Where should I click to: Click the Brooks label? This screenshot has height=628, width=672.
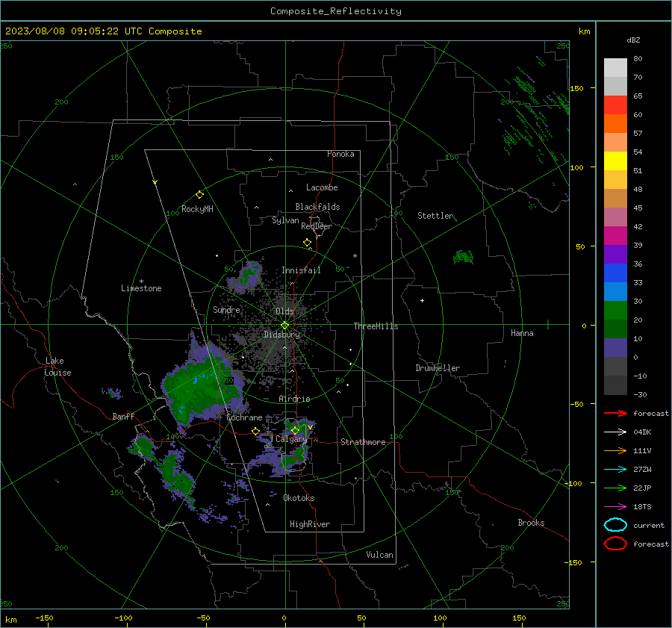coord(531,523)
